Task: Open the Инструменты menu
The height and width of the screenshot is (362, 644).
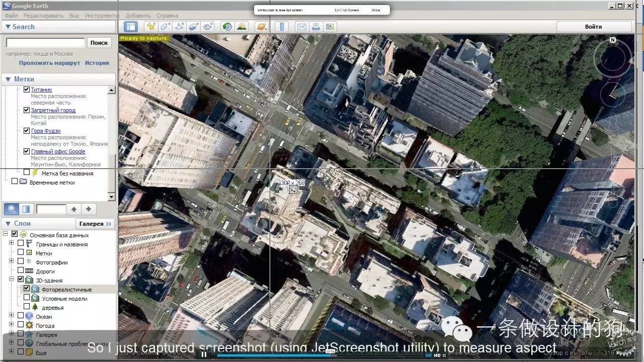Action: click(x=102, y=16)
